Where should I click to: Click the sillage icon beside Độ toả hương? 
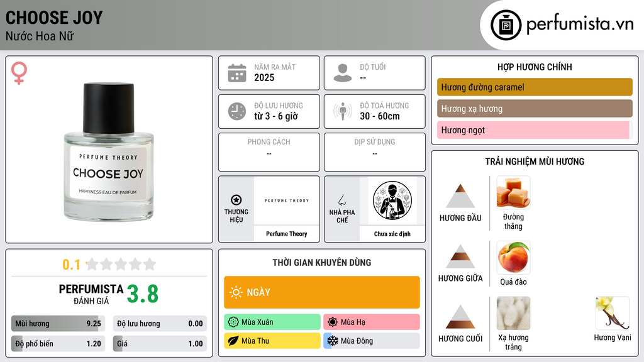pyautogui.click(x=343, y=111)
